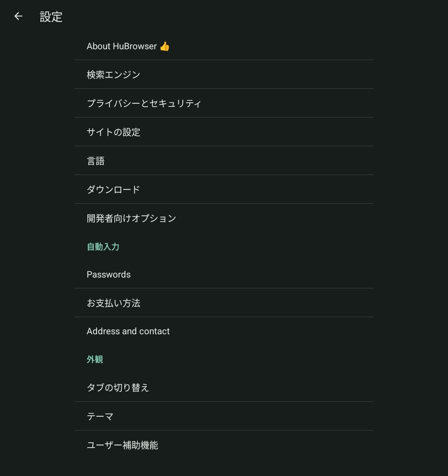Open the Passwords entry

pos(224,275)
